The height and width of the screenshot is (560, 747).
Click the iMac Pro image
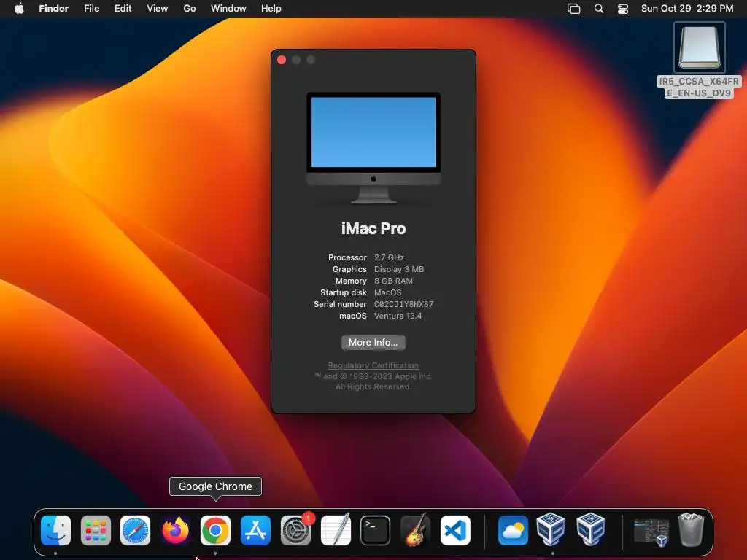[x=373, y=148]
